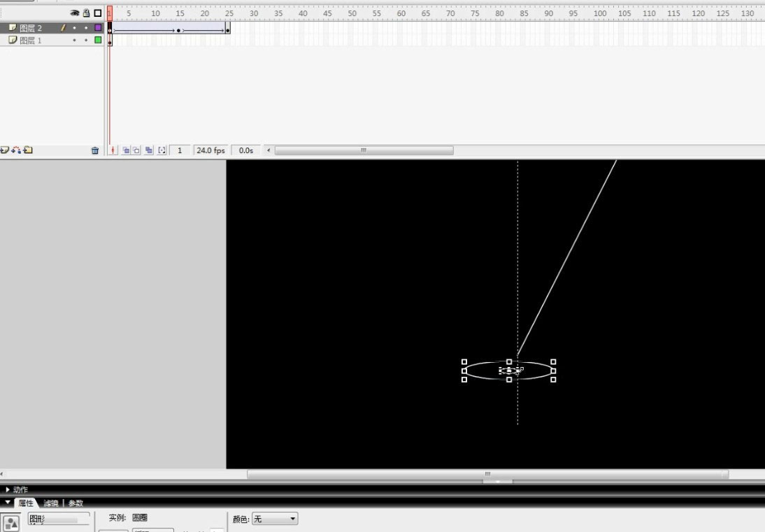
Task: Click the 24.0 fps frame rate field
Action: (210, 150)
